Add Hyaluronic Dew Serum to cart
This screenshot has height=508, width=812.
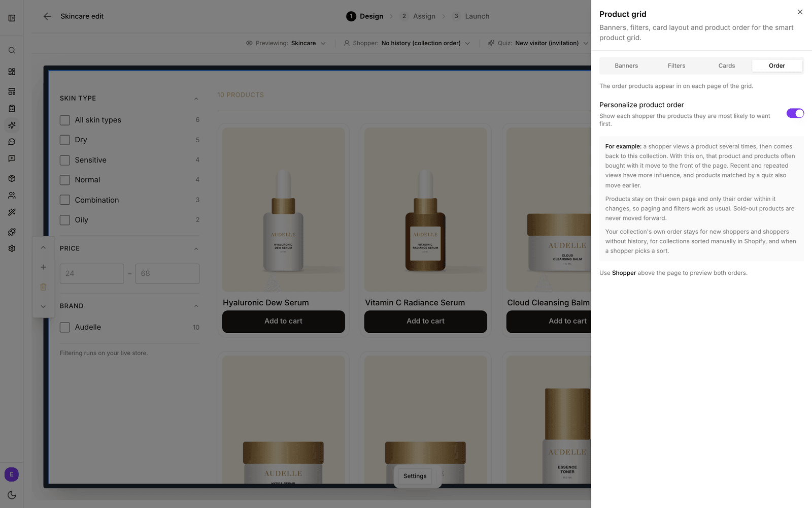pyautogui.click(x=284, y=321)
